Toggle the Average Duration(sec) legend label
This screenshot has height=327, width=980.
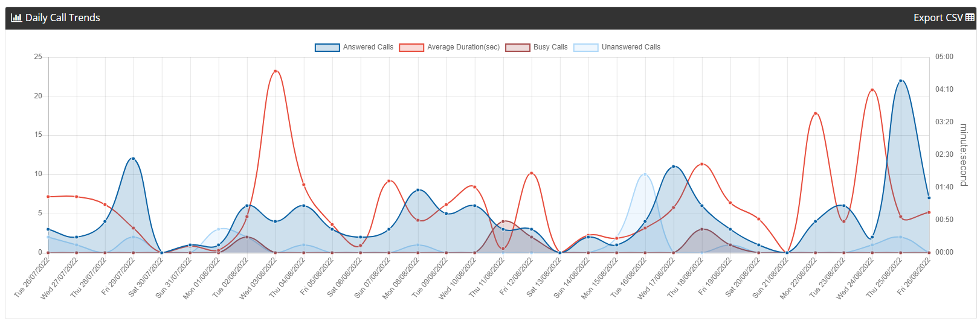tap(463, 47)
